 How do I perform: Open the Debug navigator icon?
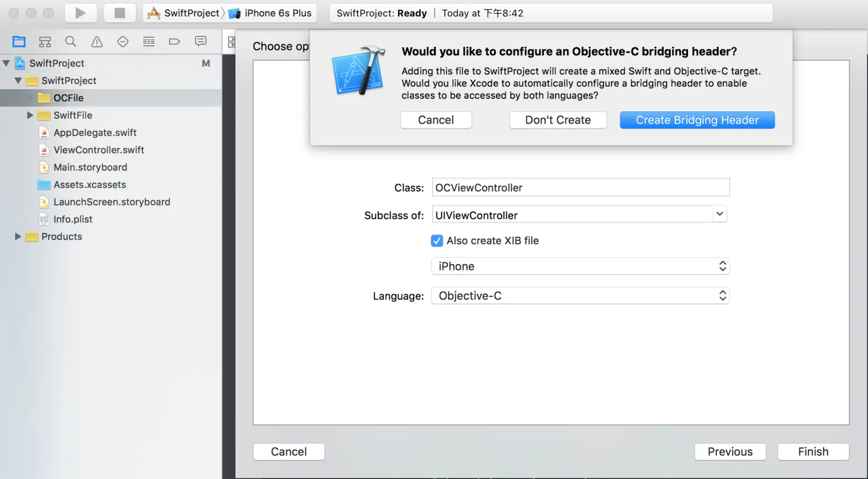click(149, 42)
